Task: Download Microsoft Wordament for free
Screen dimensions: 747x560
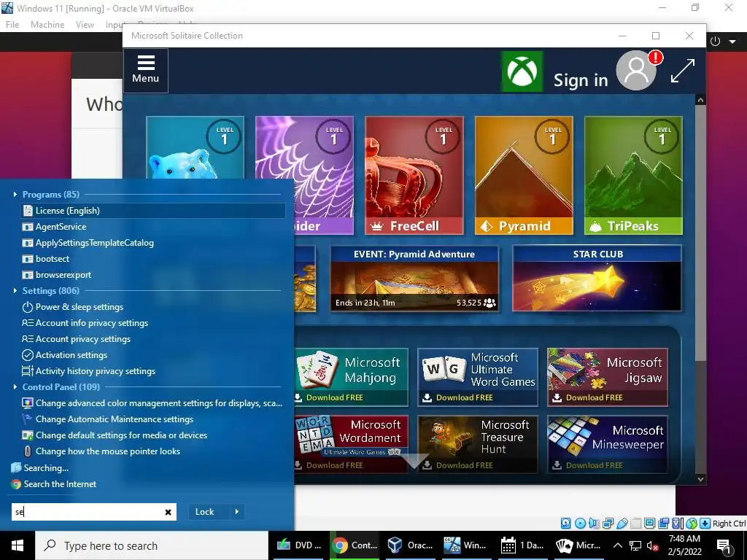Action: point(351,444)
